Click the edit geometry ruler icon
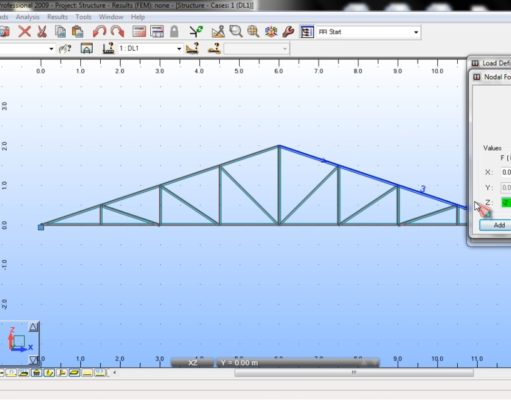 [218, 32]
